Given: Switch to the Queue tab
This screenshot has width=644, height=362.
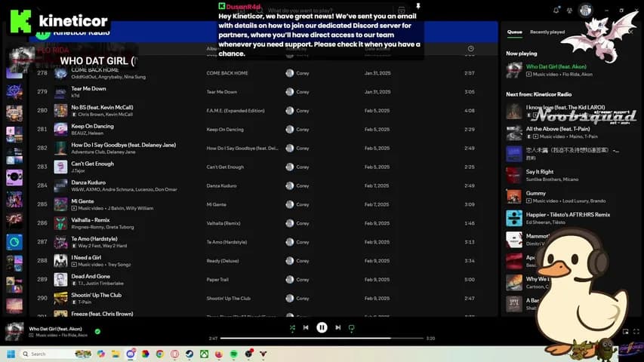Looking at the screenshot, I should coord(514,32).
